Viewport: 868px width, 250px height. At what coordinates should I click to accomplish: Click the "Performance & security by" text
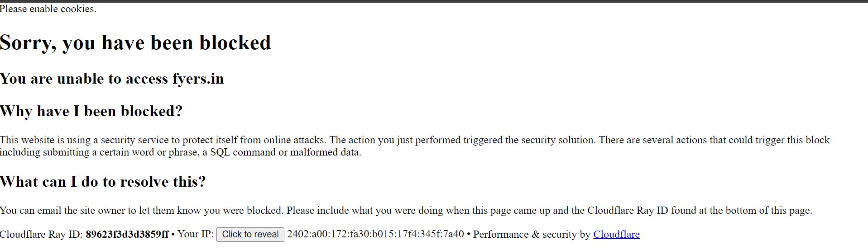click(532, 234)
